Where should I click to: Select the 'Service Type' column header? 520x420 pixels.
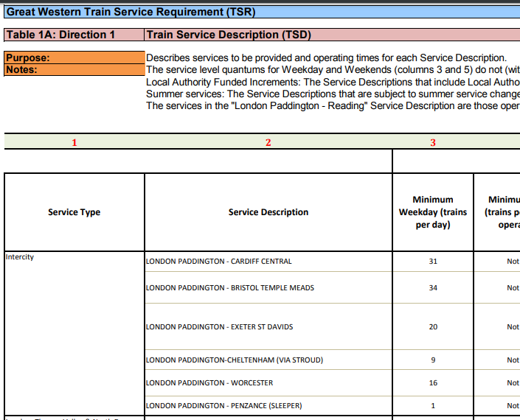pyautogui.click(x=74, y=212)
